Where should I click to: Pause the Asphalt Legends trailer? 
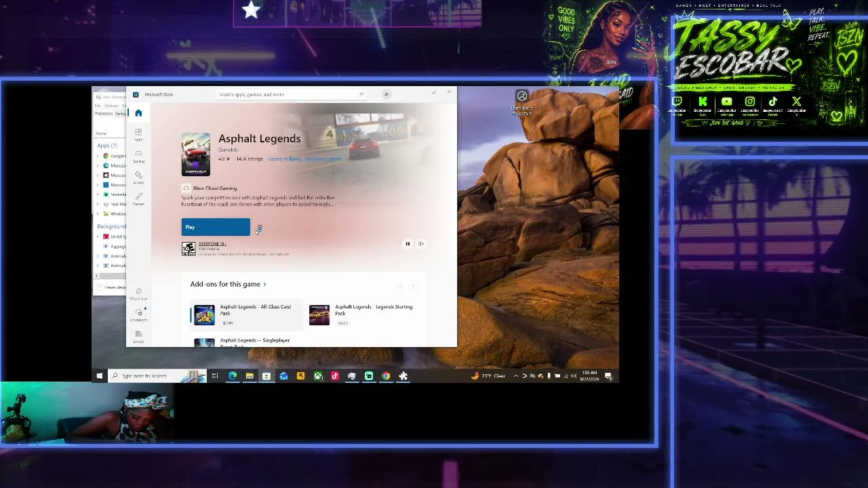coord(408,244)
